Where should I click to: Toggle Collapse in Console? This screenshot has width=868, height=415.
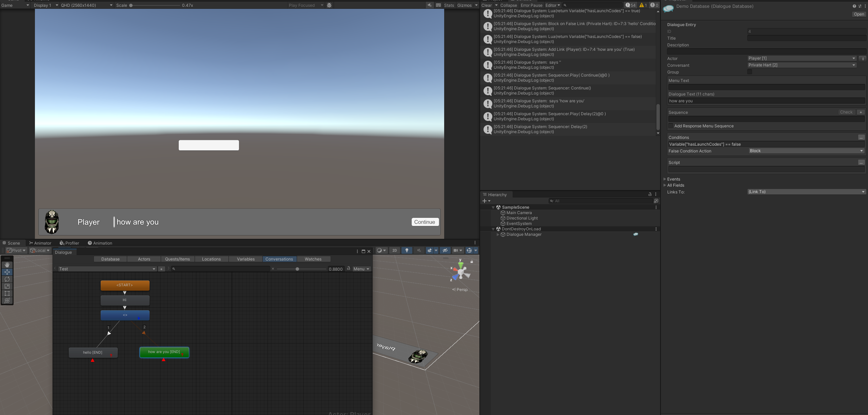tap(509, 5)
